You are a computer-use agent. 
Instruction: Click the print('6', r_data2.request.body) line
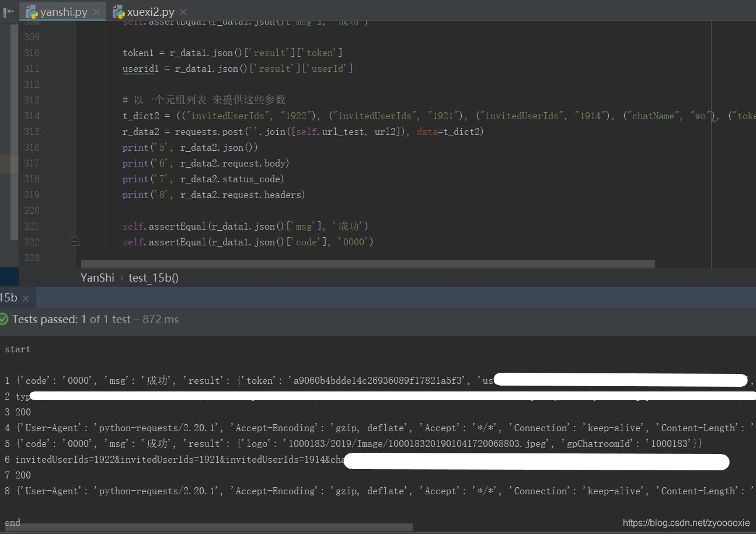click(x=205, y=163)
